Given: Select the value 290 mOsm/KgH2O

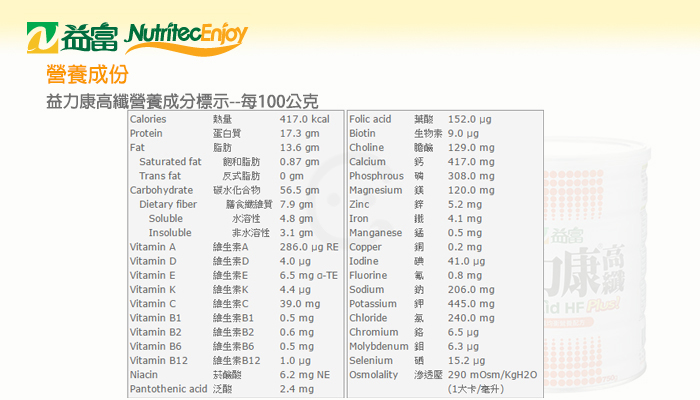Looking at the screenshot, I should (492, 375).
